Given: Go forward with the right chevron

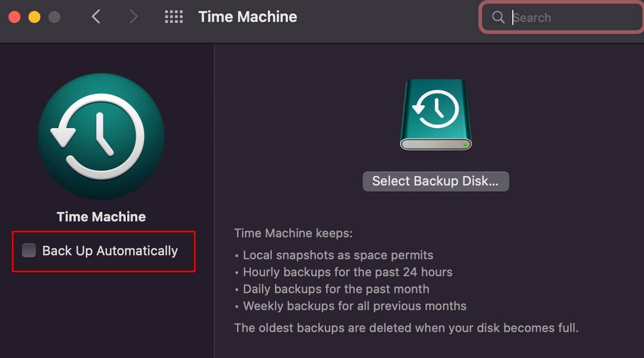Looking at the screenshot, I should point(133,17).
